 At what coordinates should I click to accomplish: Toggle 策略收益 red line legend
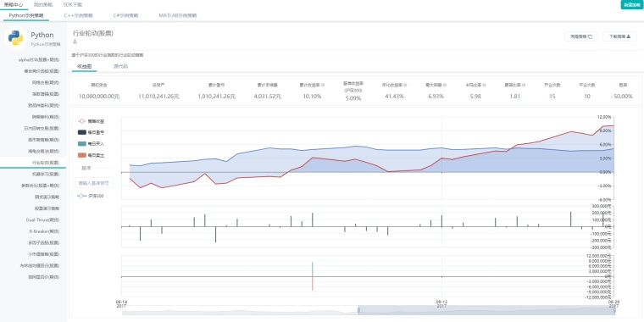[x=92, y=121]
